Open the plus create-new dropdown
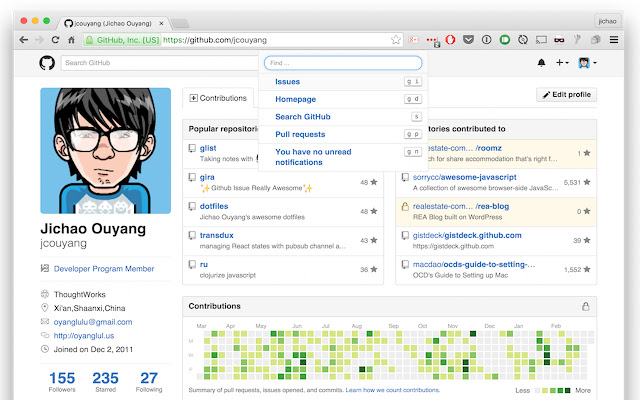 (562, 62)
